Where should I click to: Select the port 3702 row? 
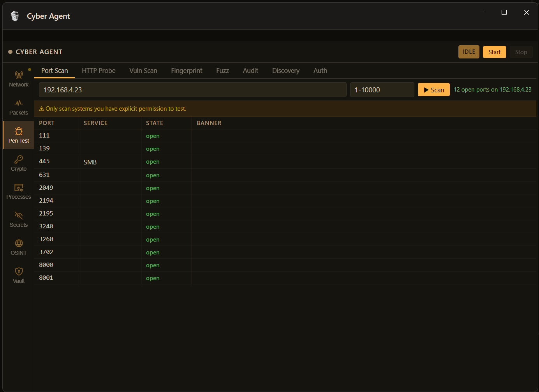click(x=285, y=252)
